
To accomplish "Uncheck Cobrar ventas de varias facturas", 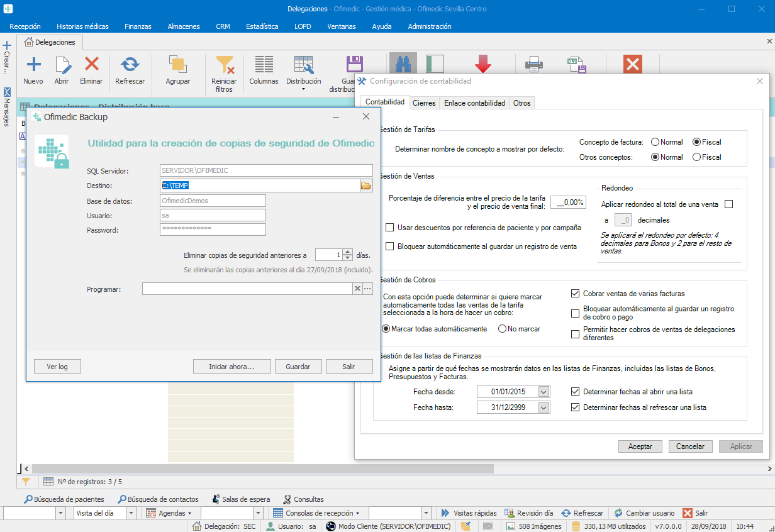I will pyautogui.click(x=575, y=294).
